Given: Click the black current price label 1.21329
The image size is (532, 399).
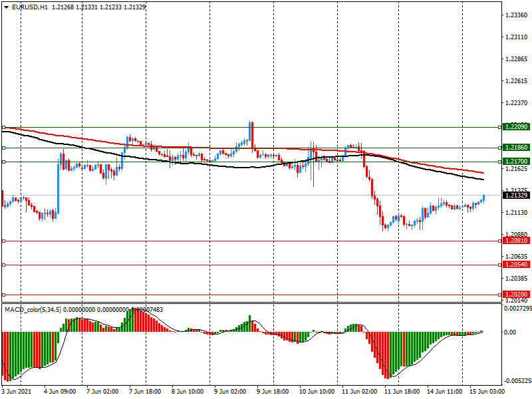Looking at the screenshot, I should tap(516, 195).
